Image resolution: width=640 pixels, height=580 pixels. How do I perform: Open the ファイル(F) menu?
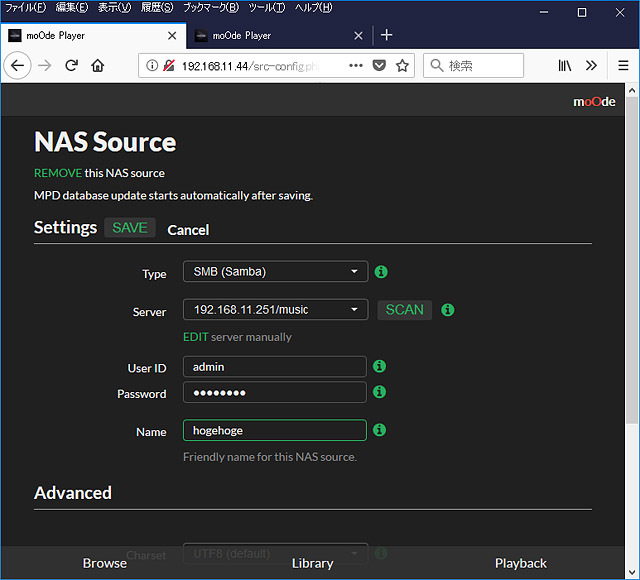tap(26, 8)
